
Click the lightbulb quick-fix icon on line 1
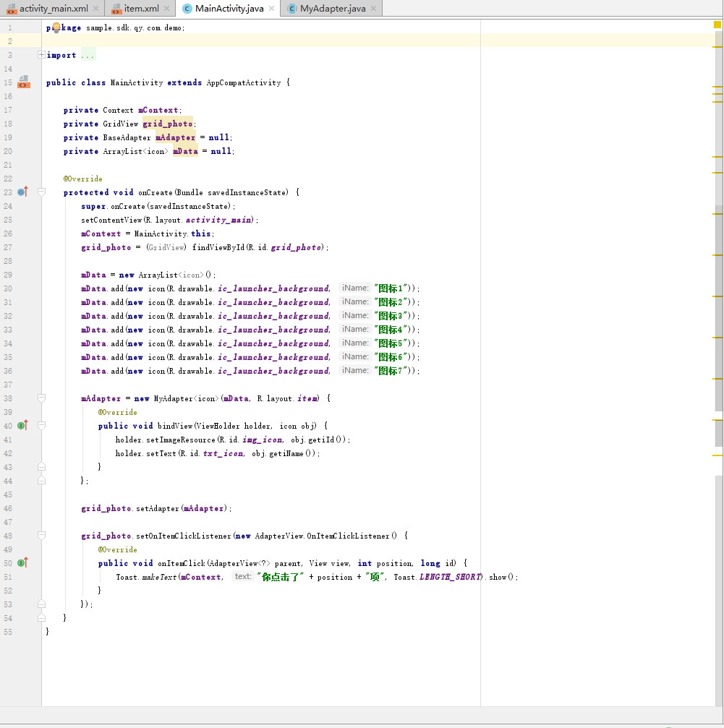56,27
